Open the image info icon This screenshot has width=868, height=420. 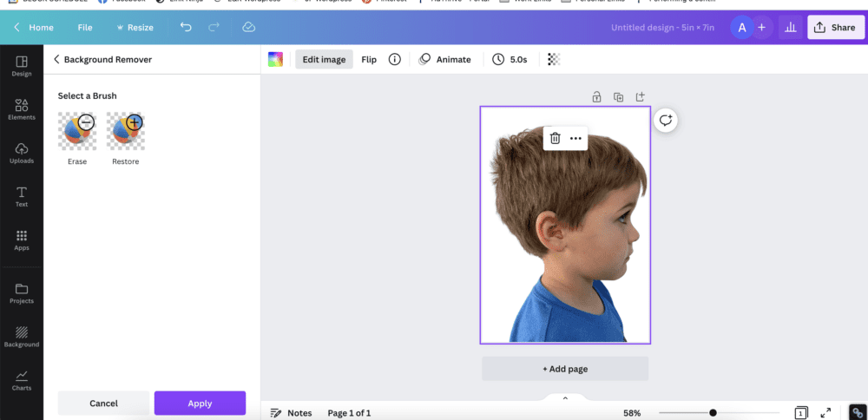coord(394,59)
